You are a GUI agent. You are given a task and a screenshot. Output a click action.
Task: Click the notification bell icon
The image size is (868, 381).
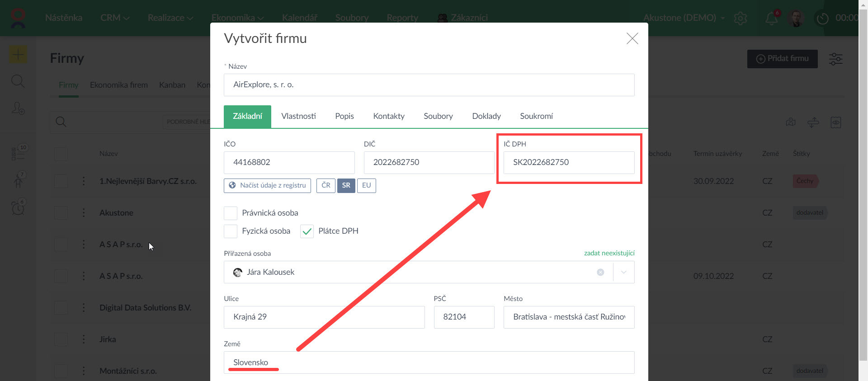tap(771, 18)
